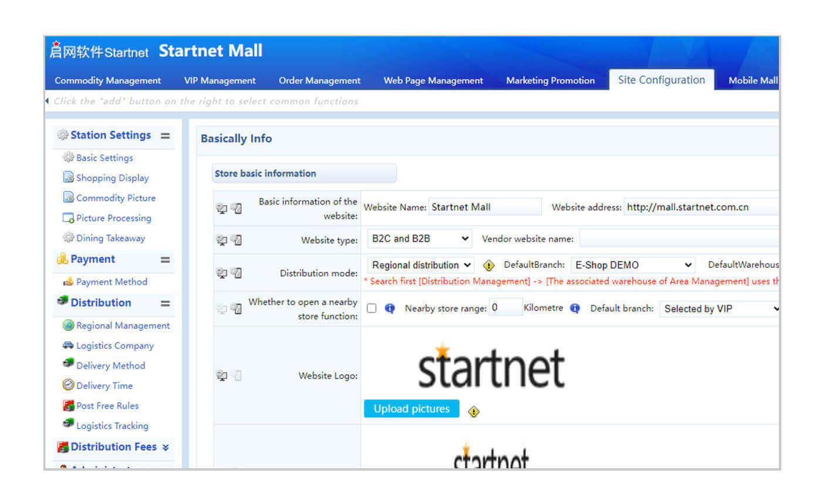
Task: Open the Distribution mode dropdown
Action: click(x=421, y=265)
